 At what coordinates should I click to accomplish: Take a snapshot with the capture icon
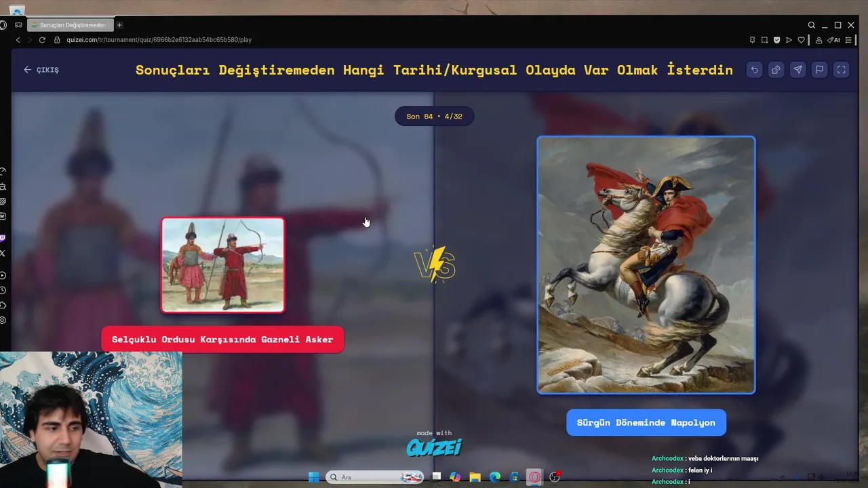coord(764,40)
